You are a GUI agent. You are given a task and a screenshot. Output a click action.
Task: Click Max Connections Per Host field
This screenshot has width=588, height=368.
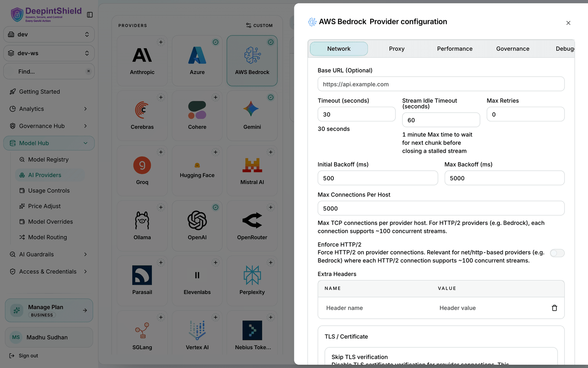441,208
